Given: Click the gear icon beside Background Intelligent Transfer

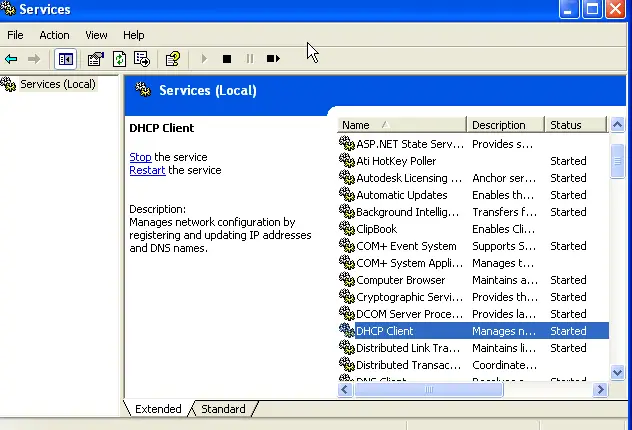Looking at the screenshot, I should pos(347,211).
